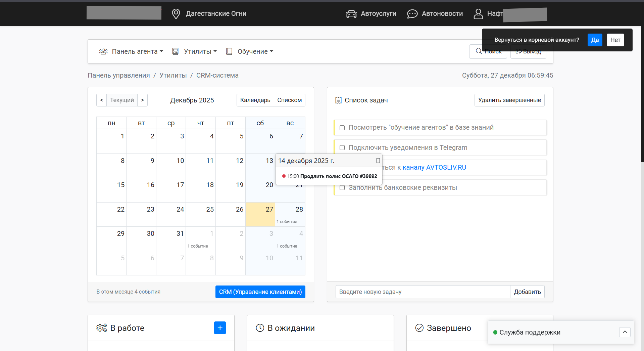The width and height of the screenshot is (644, 351).
Task: Check the "Подключить уведомления в Telegram" task
Action: tap(342, 148)
